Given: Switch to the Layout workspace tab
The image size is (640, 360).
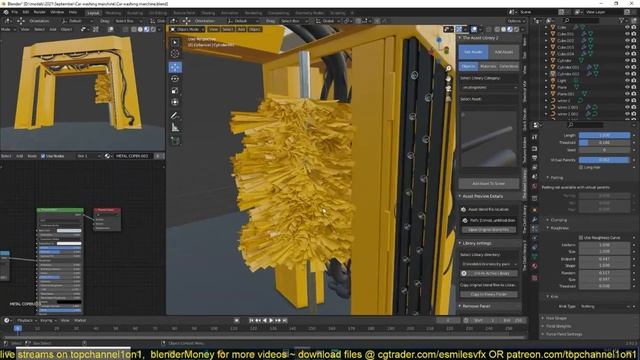Looking at the screenshot, I should [x=93, y=13].
